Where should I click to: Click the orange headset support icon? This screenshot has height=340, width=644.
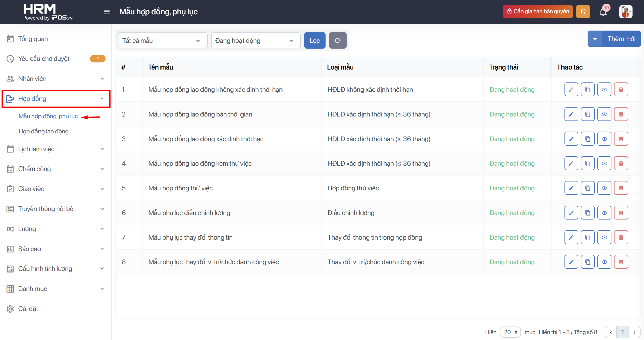583,12
